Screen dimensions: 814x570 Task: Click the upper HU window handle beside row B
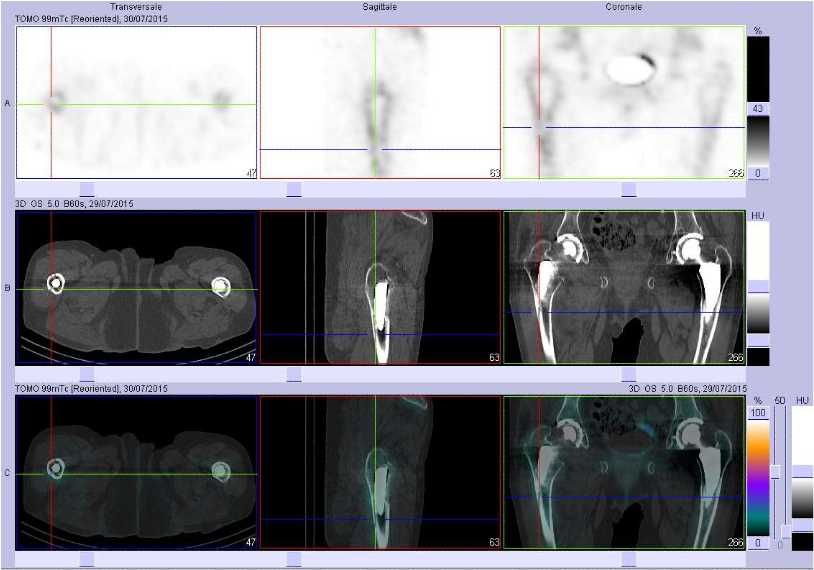point(758,287)
